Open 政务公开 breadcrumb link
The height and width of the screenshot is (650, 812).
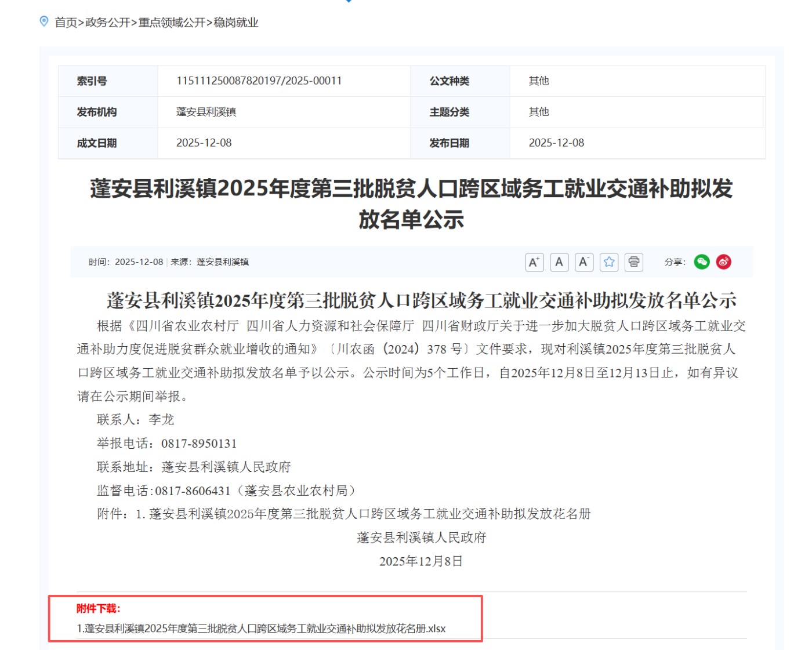(107, 23)
